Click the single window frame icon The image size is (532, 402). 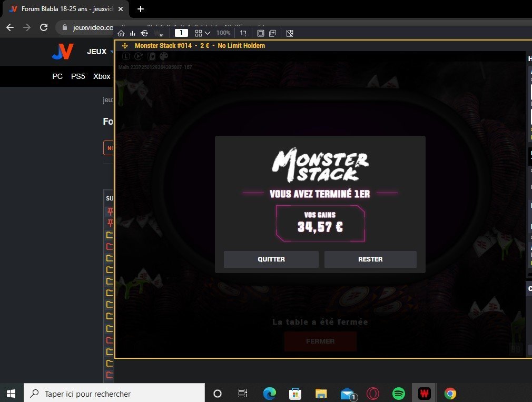[x=261, y=33]
